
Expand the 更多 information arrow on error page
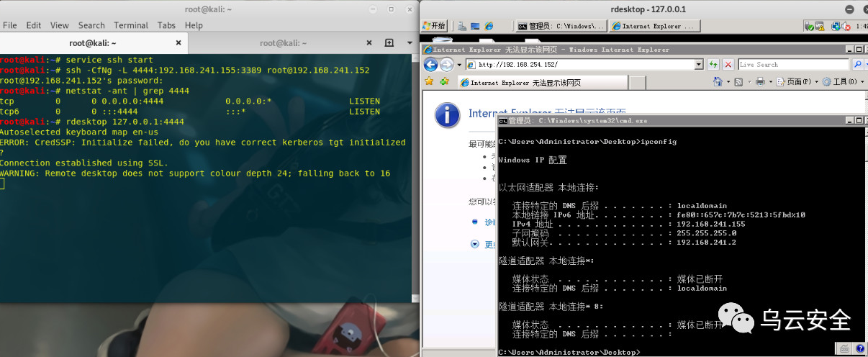(x=476, y=244)
